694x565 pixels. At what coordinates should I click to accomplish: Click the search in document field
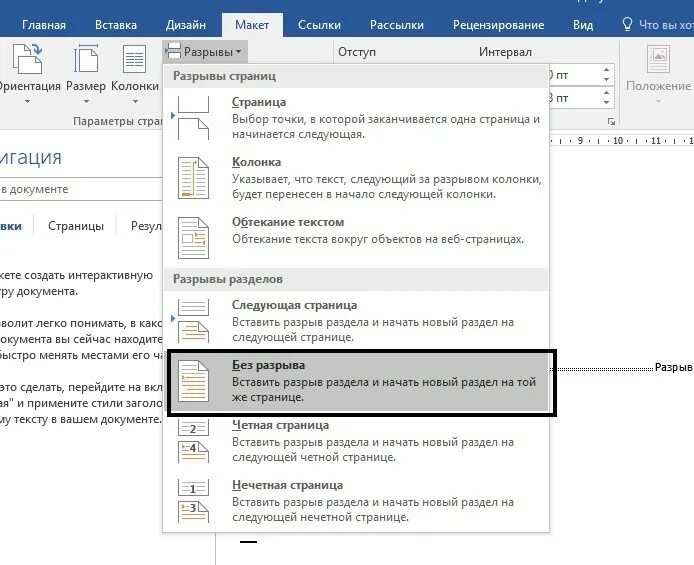(x=81, y=189)
